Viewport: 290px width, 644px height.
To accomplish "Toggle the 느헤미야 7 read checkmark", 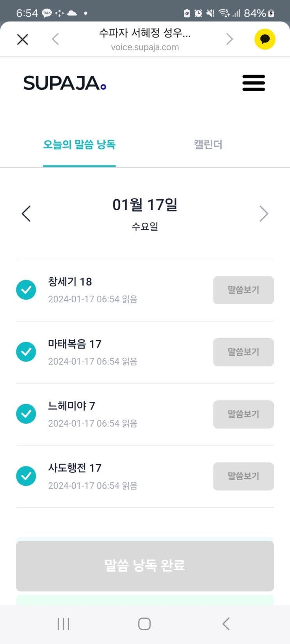I will coord(26,414).
